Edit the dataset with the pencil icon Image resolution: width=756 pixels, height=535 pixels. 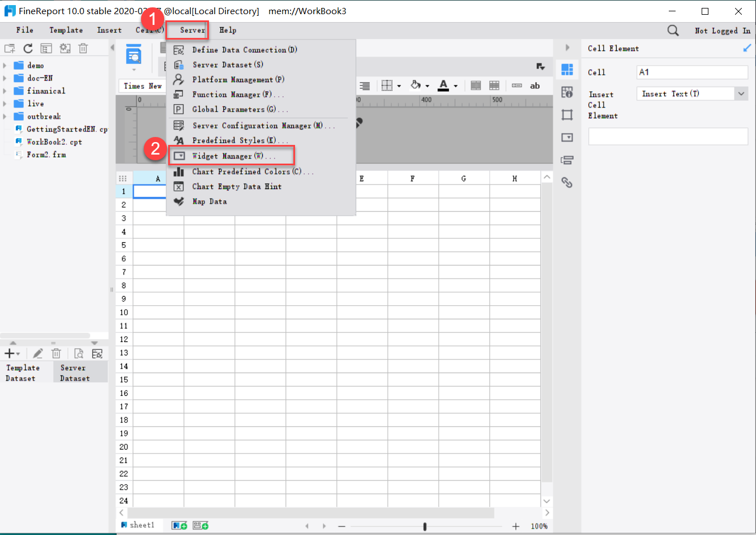[x=38, y=353]
